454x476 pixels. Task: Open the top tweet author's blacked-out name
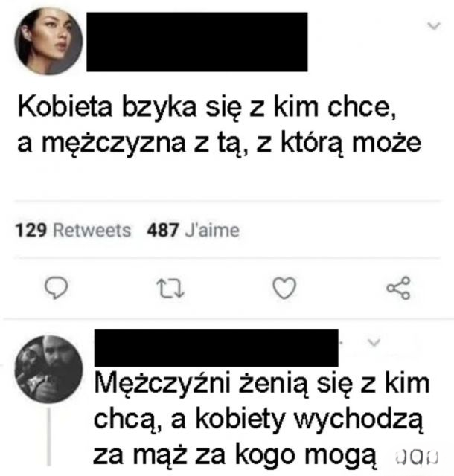197,42
